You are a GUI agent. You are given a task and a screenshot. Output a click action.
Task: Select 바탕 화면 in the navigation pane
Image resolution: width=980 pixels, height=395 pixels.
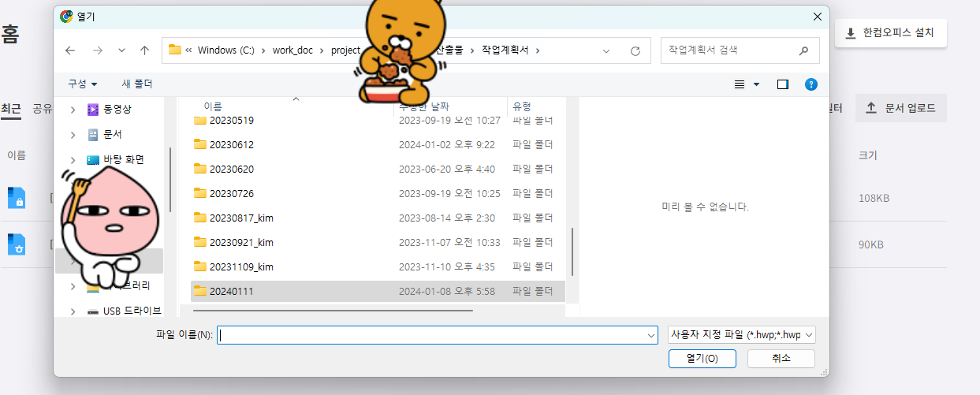(124, 159)
